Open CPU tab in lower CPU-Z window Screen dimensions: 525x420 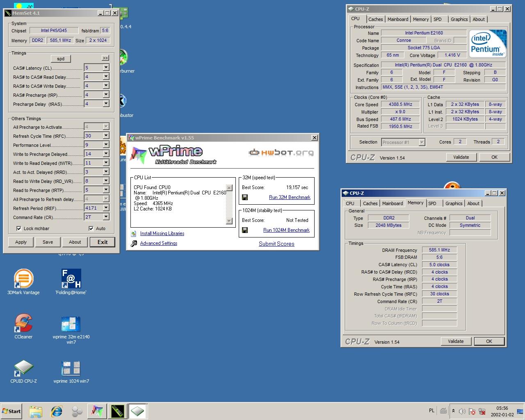click(350, 203)
